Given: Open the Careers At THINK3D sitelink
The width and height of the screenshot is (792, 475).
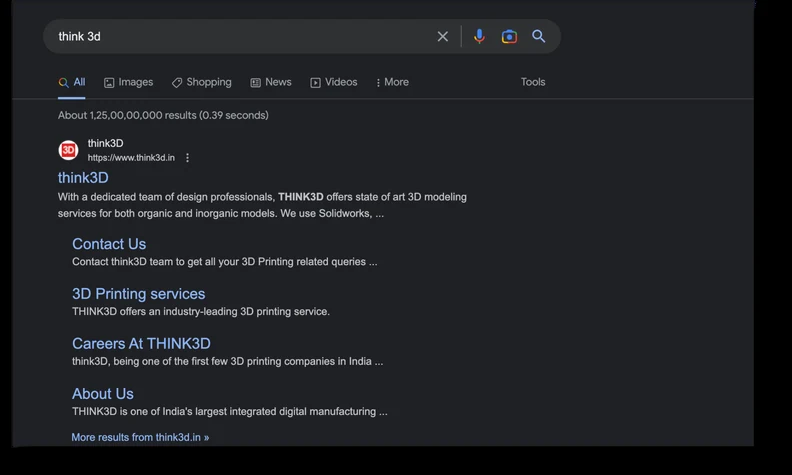Looking at the screenshot, I should [141, 344].
